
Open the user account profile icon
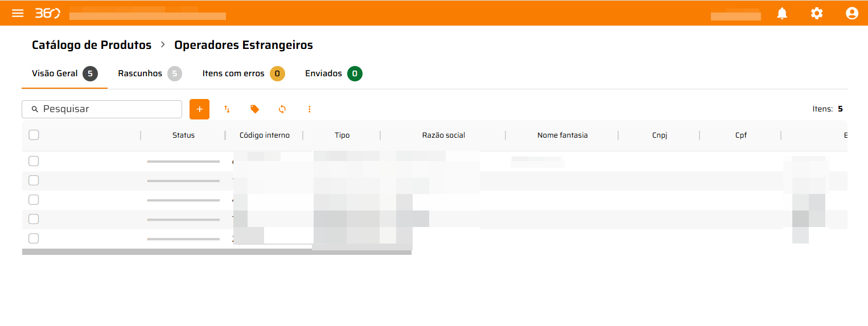coord(851,13)
